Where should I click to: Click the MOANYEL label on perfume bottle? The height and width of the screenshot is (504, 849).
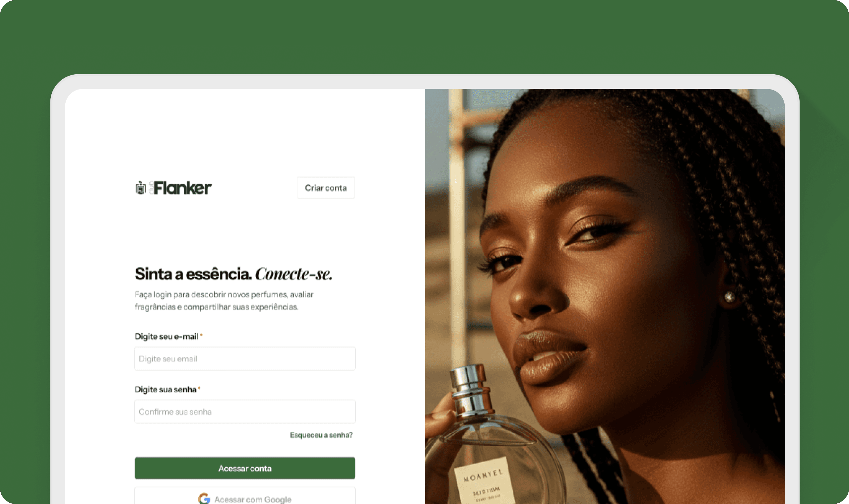483,476
